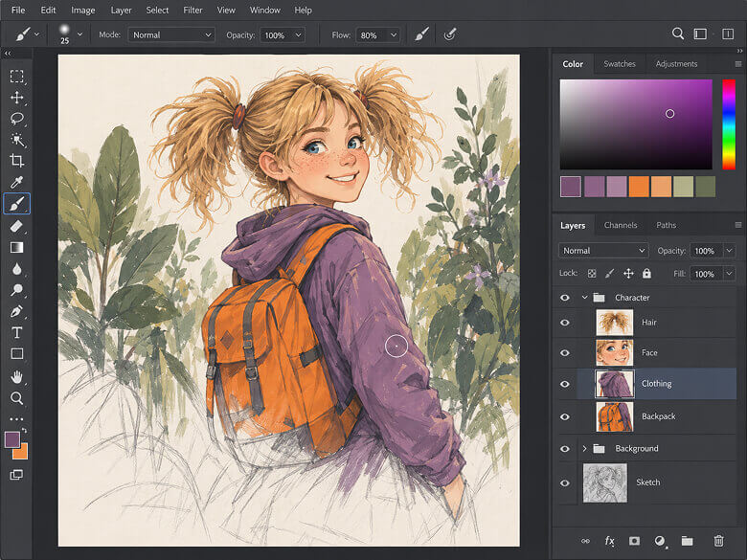The height and width of the screenshot is (560, 747).
Task: Collapse the Character group
Action: click(x=584, y=297)
